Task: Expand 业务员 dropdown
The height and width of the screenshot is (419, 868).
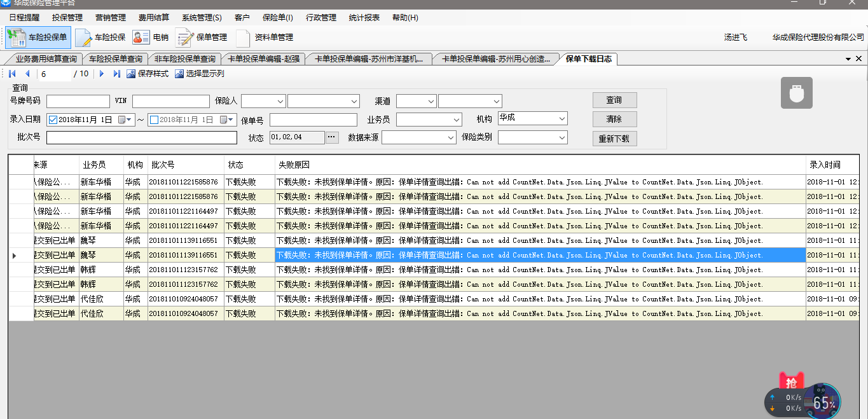Action: pos(457,120)
